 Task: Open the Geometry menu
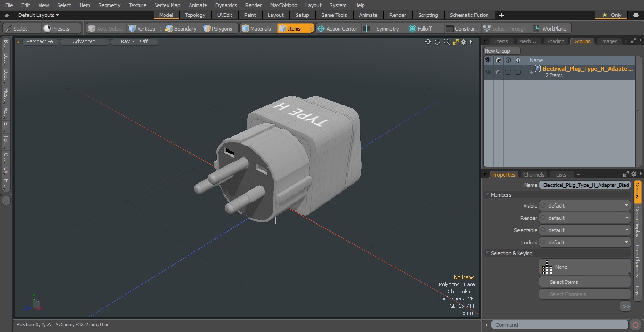point(109,5)
